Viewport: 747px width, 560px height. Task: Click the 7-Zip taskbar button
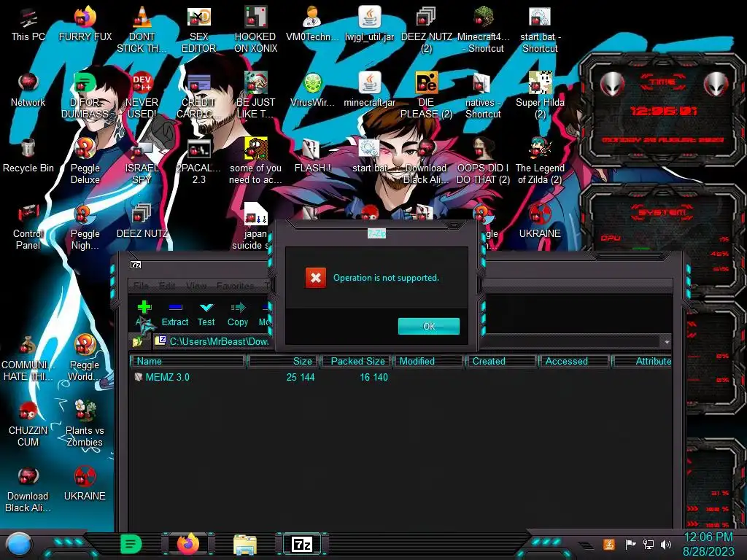tap(302, 544)
